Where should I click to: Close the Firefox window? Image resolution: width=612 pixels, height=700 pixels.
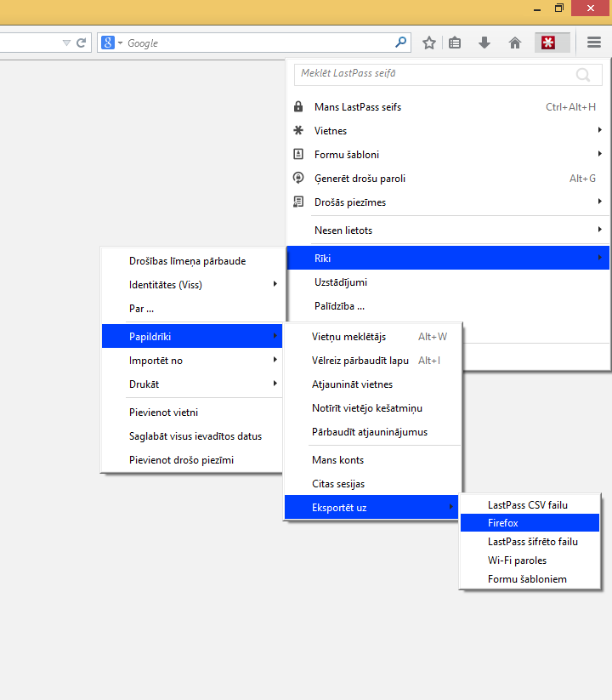(x=591, y=8)
